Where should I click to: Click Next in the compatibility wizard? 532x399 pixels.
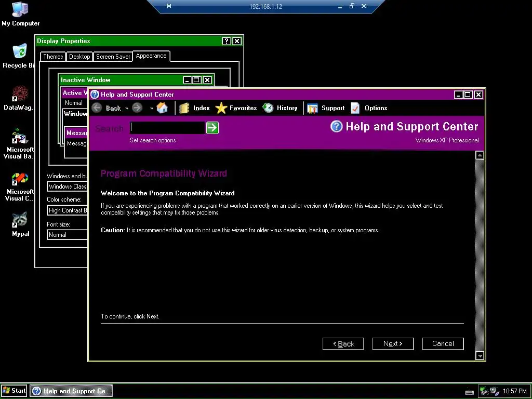point(393,344)
